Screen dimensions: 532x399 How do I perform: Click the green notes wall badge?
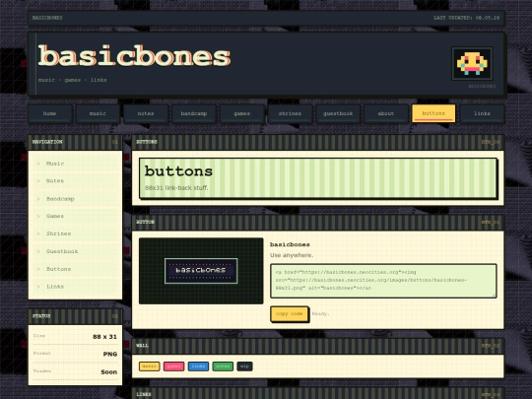pos(223,366)
